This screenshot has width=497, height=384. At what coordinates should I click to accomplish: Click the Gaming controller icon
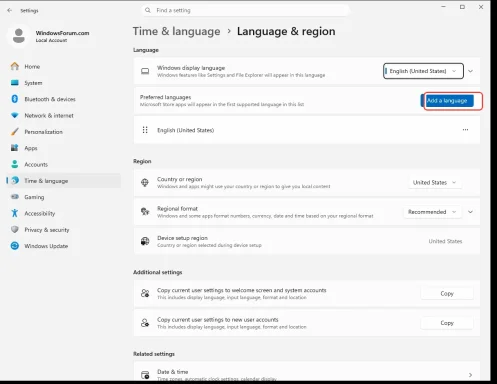click(15, 197)
